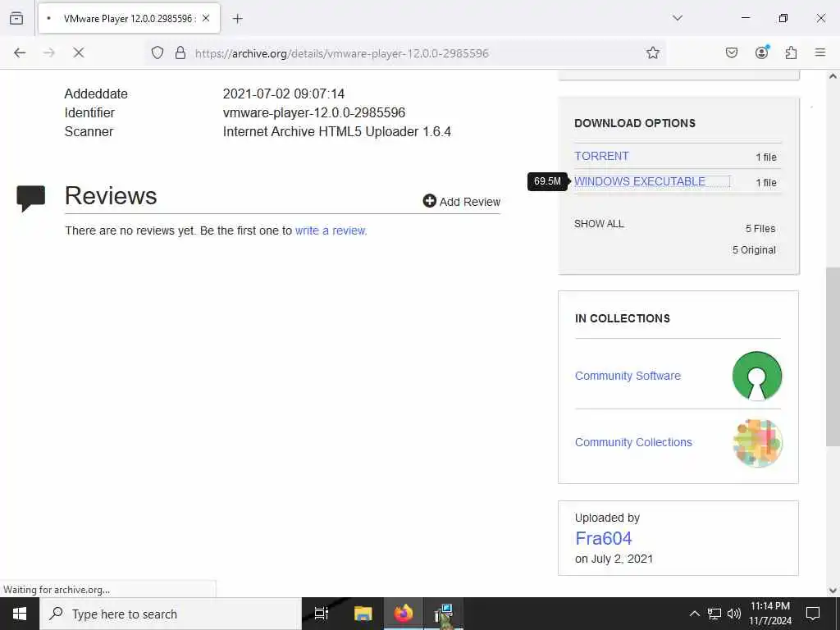Viewport: 840px width, 630px height.
Task: Bookmark this page with the star icon
Action: click(x=652, y=52)
